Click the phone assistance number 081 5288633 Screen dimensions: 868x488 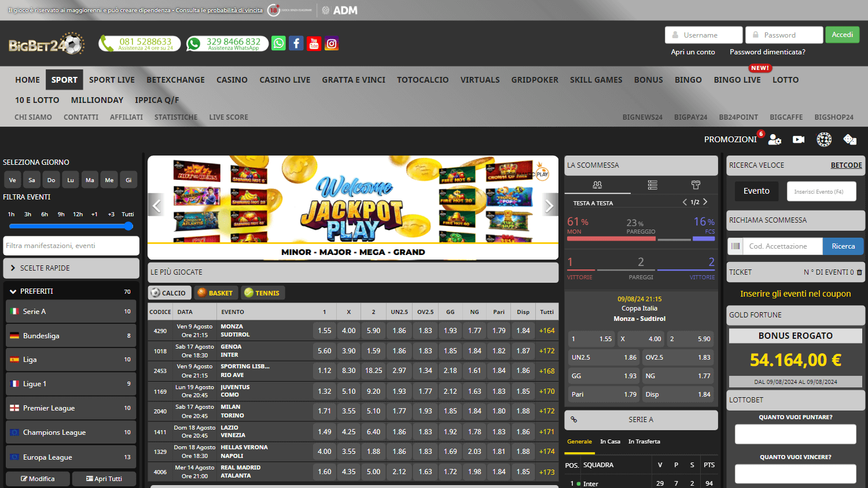point(139,44)
